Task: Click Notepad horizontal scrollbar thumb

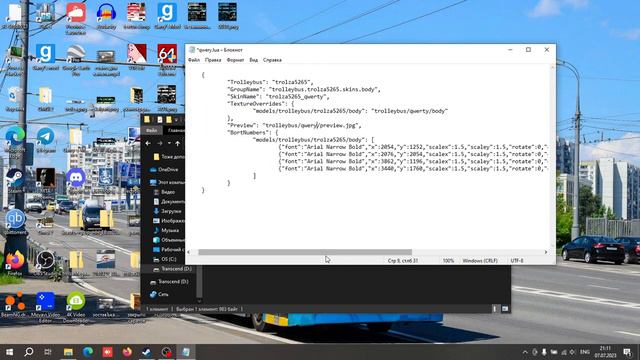Action: (305, 252)
